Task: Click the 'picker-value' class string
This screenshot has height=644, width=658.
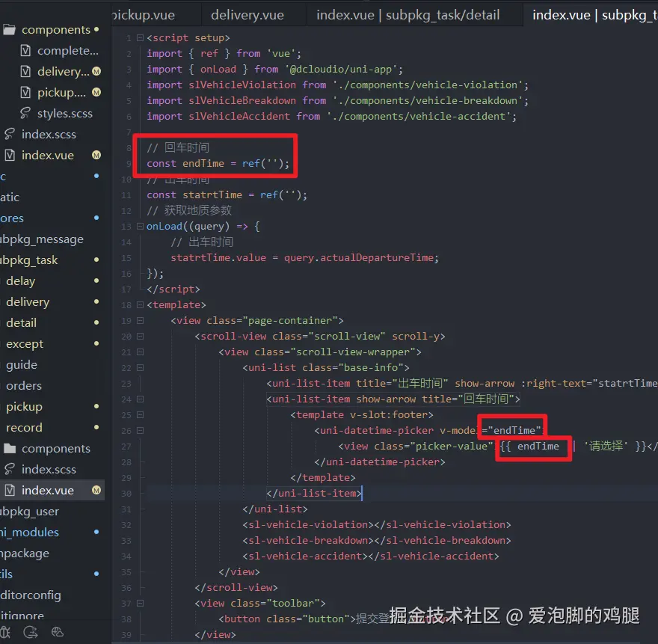Action: coord(452,447)
